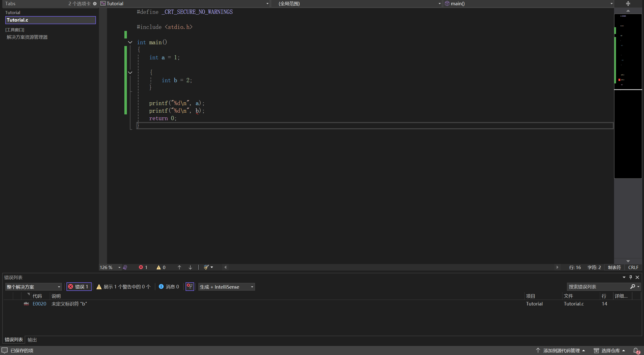
Task: Switch to the 错误列表 tab at the bottom
Action: click(14, 340)
